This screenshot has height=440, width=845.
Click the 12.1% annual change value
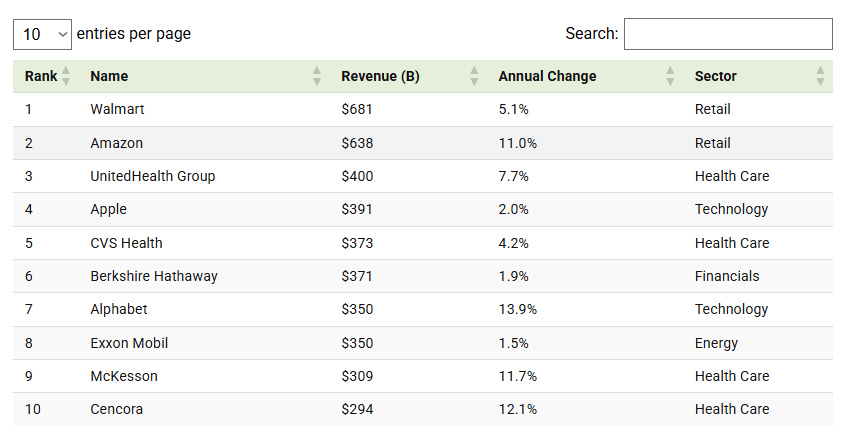point(517,409)
